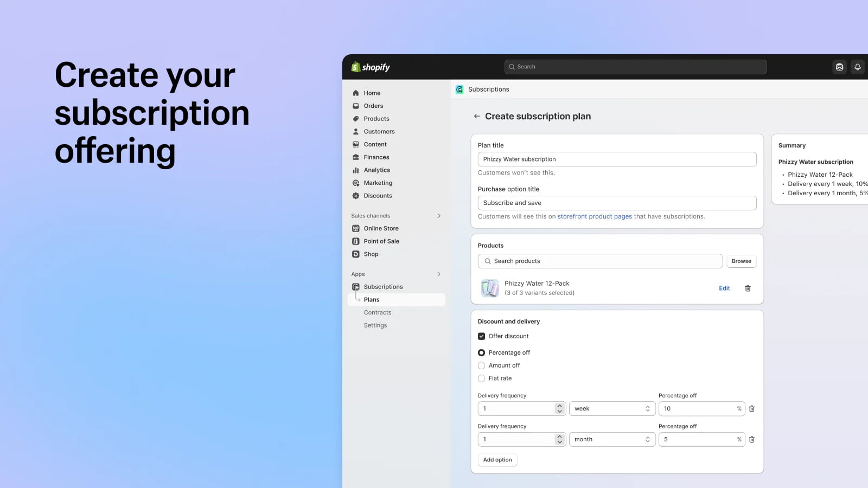Click the back arrow beside Create subscription plan
The width and height of the screenshot is (868, 488).
[x=476, y=116]
